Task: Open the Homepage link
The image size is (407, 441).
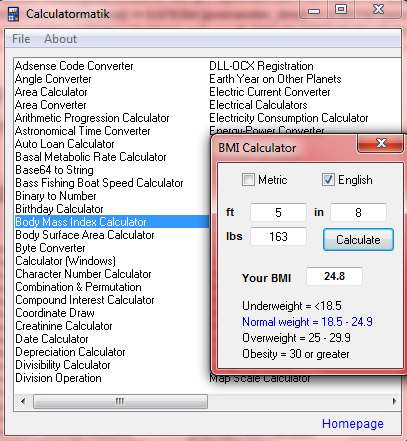Action: tap(353, 423)
